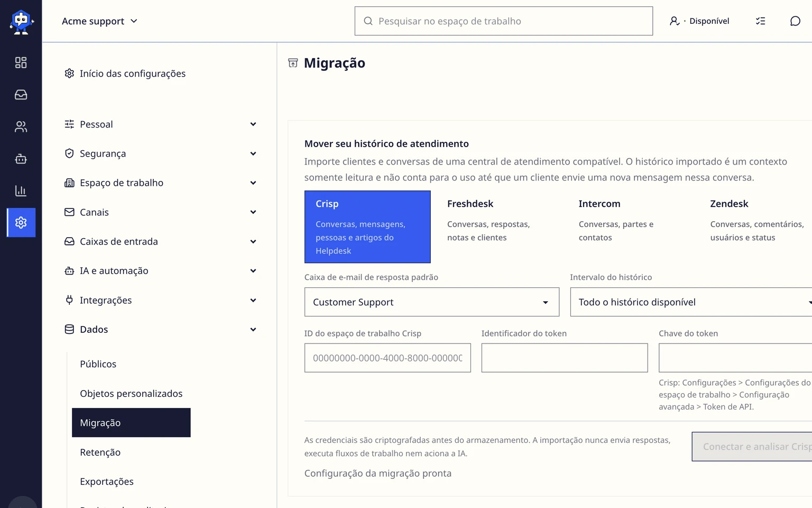Expand the Espaço de trabalho section

(x=161, y=183)
